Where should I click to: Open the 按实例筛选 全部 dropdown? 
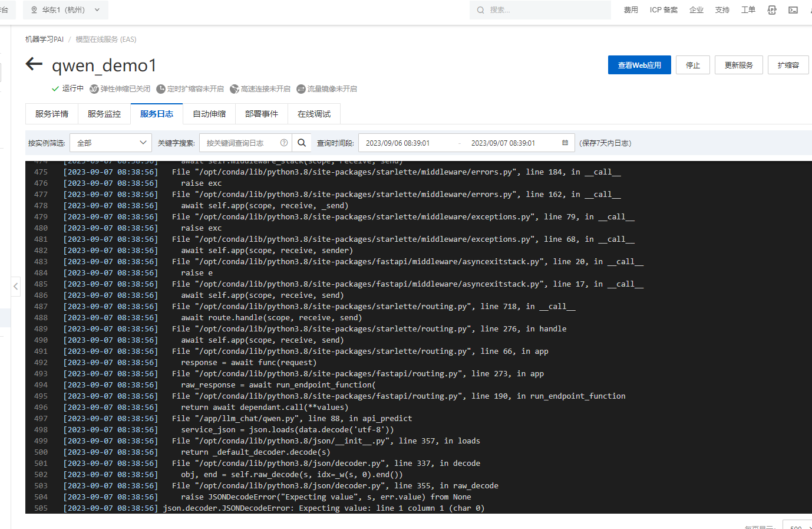(x=111, y=143)
